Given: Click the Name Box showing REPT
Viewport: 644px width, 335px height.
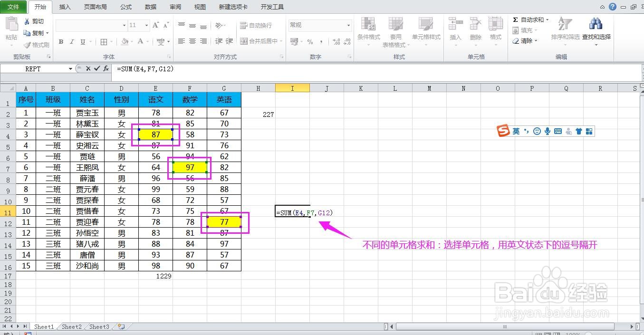Looking at the screenshot, I should click(33, 69).
